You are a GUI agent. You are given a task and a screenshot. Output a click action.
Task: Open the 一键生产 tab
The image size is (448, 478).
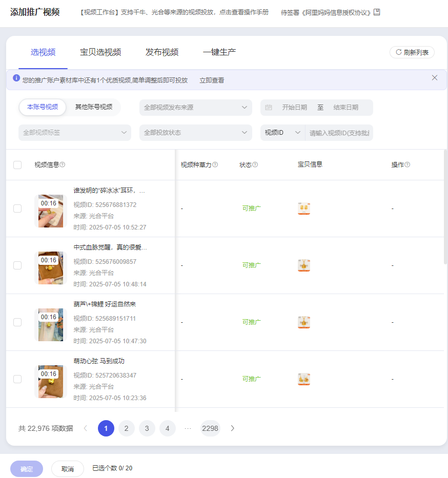[x=219, y=52]
